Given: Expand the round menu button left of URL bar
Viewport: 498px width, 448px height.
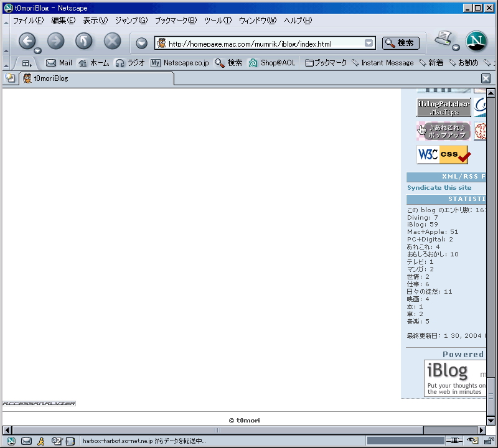Looking at the screenshot, I should pyautogui.click(x=142, y=43).
